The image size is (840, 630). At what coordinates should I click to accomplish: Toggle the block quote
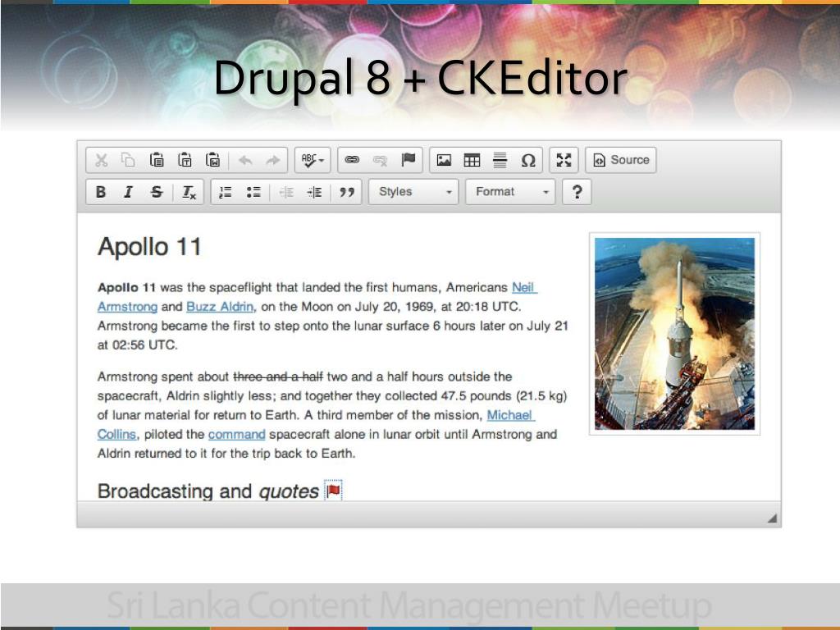(x=347, y=192)
